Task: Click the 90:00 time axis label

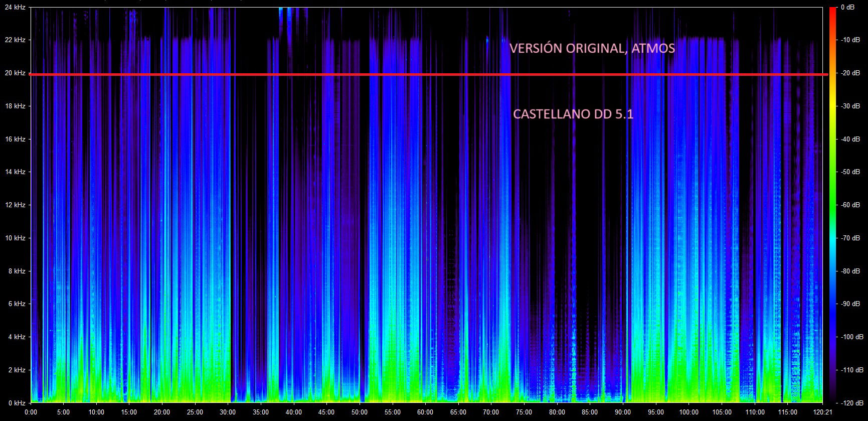Action: point(623,412)
